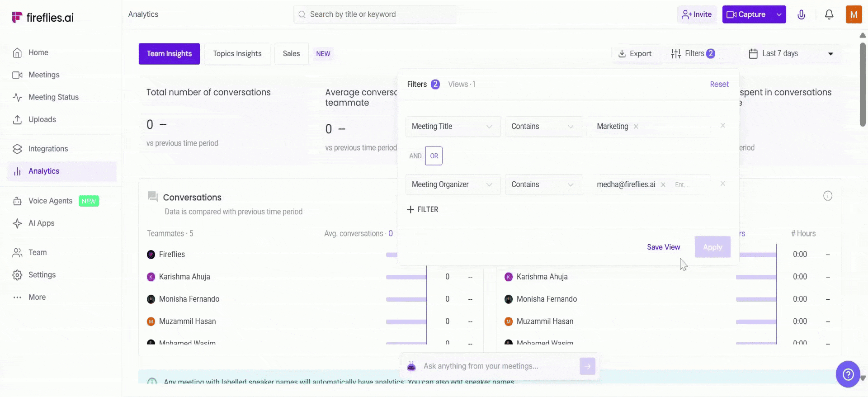Open Integrations from the sidebar
Viewport: 868px width, 397px height.
(48, 149)
